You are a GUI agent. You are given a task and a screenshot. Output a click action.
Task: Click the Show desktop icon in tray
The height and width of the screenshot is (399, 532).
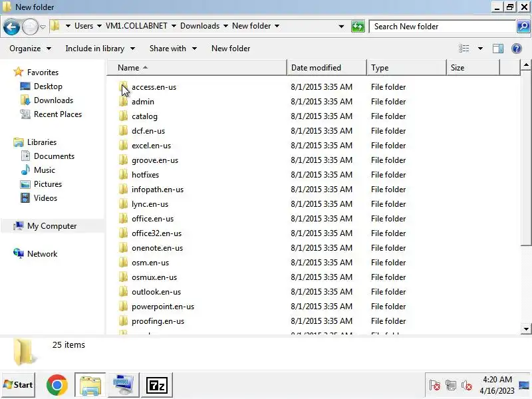[x=524, y=386]
